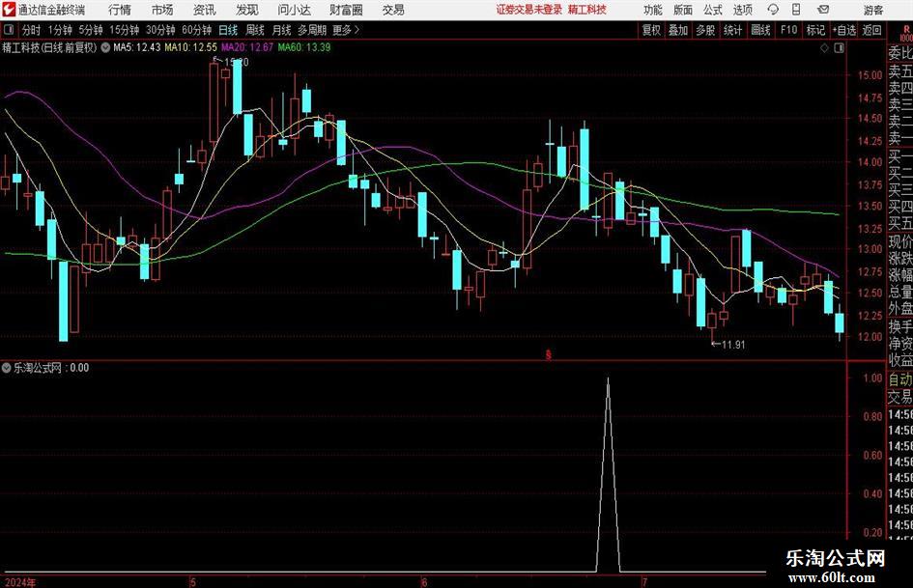Add stock via +自选 button
This screenshot has width=913, height=588.
click(x=844, y=30)
